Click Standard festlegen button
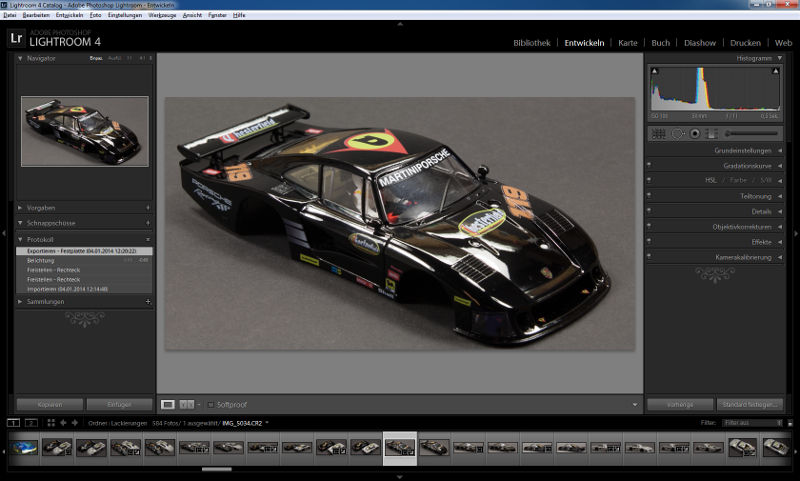 pos(750,404)
